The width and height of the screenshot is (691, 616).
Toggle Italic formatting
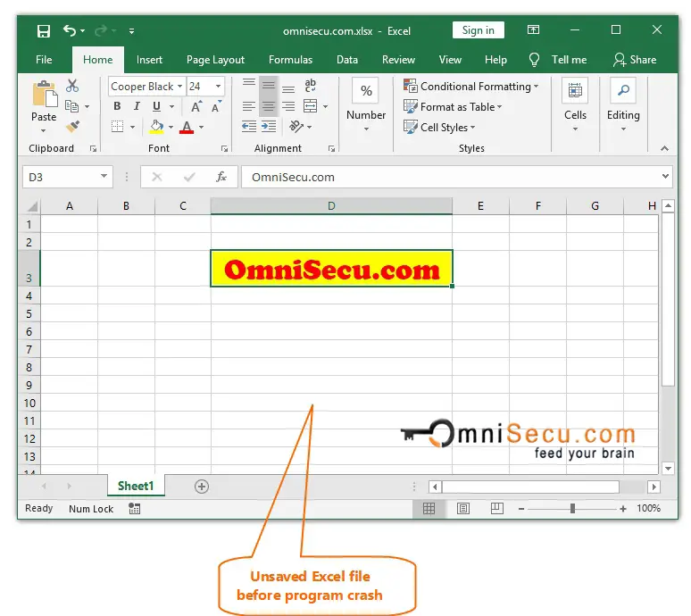click(x=137, y=106)
